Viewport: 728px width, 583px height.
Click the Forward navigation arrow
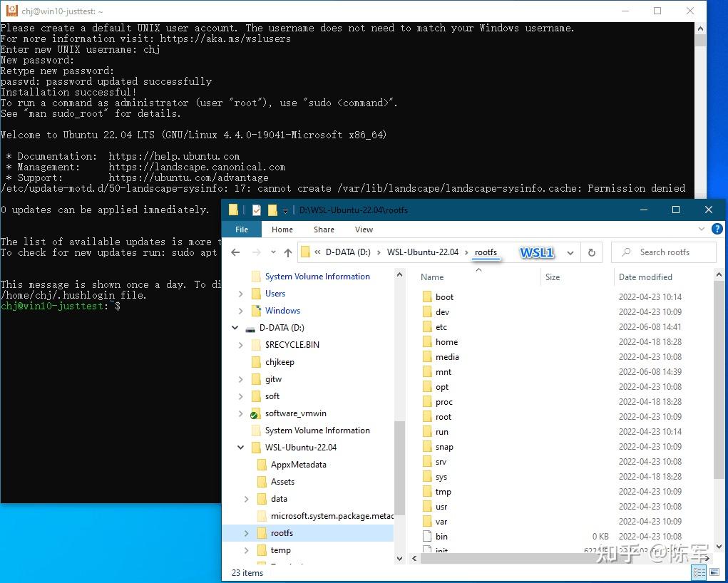pos(255,252)
